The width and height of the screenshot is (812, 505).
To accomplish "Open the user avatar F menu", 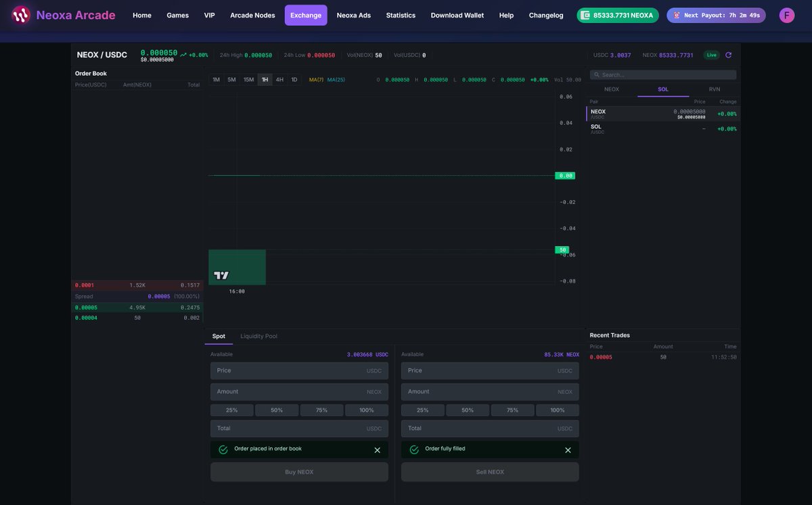I will point(787,15).
